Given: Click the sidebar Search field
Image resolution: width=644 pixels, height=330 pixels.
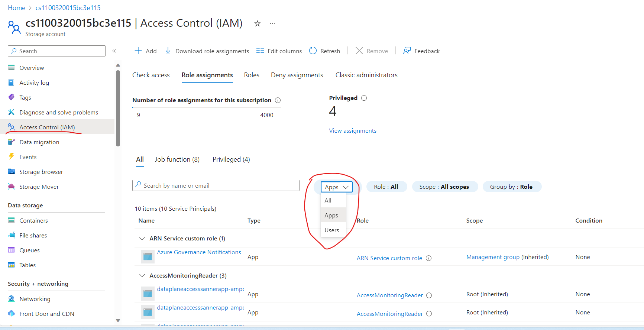Looking at the screenshot, I should [56, 51].
